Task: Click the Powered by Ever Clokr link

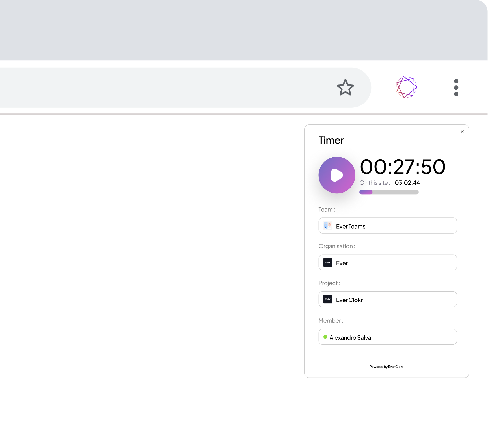Action: pyautogui.click(x=386, y=367)
